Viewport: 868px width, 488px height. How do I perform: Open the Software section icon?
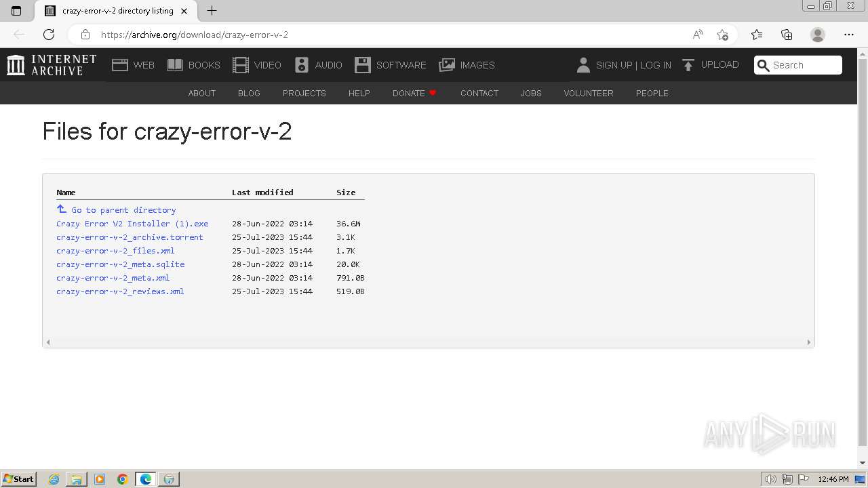[x=363, y=65]
